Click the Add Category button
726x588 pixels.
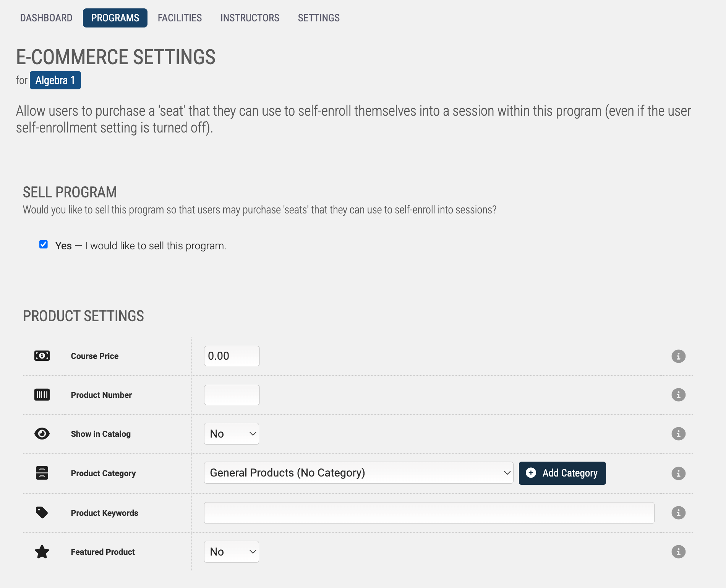point(562,473)
